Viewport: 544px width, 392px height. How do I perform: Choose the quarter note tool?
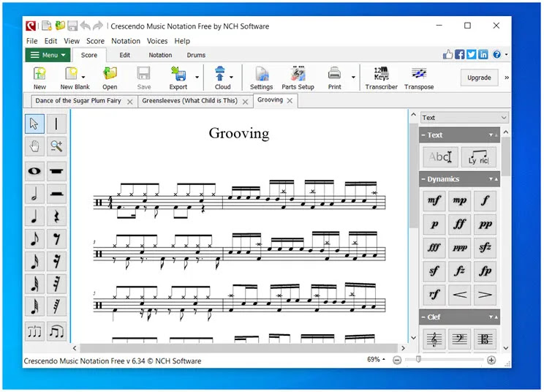point(34,216)
